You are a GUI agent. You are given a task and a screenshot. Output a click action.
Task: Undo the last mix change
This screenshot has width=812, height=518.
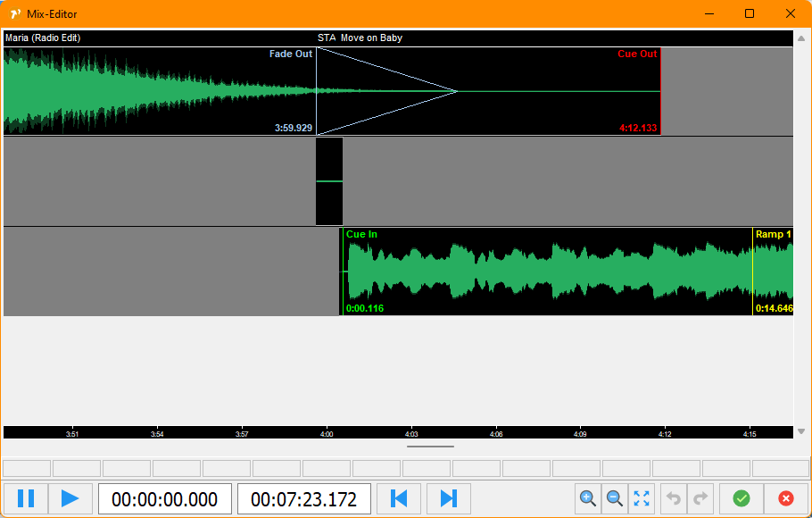pos(674,499)
